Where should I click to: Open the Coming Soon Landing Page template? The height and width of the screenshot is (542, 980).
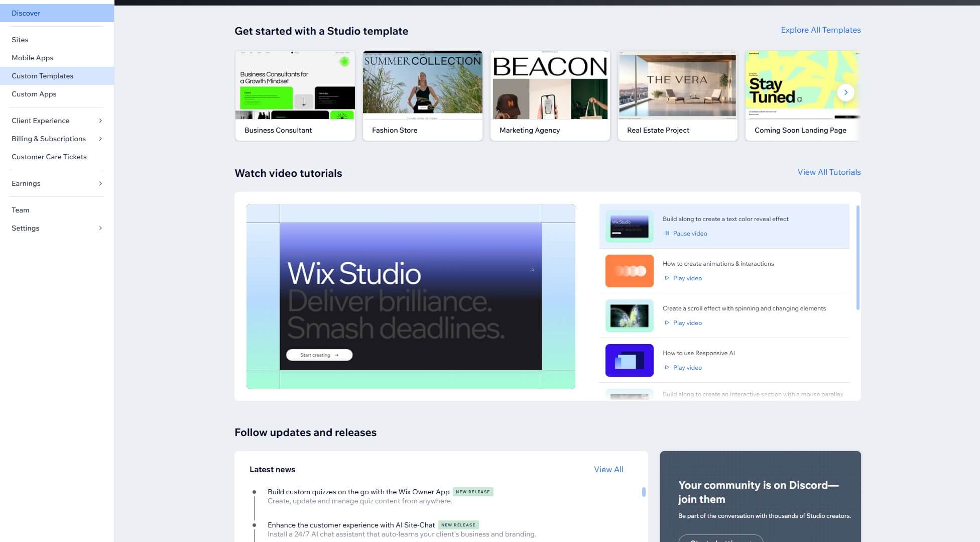(x=803, y=95)
